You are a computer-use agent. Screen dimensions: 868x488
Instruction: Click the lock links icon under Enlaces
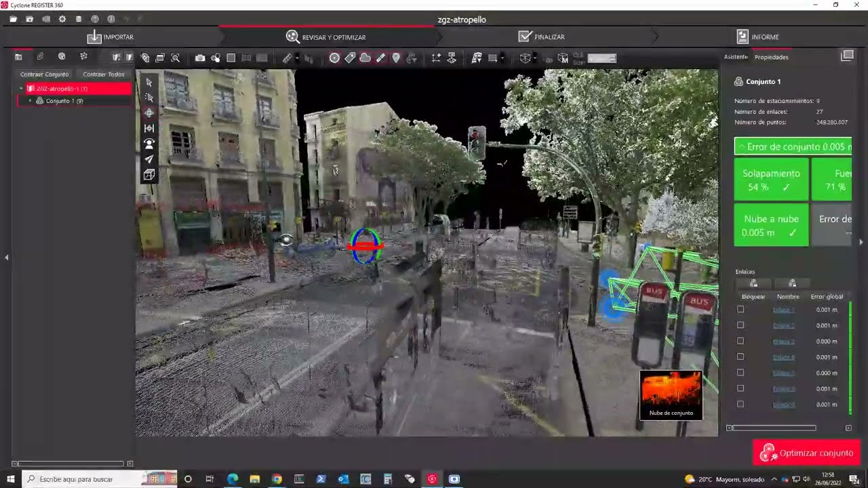coord(753,283)
